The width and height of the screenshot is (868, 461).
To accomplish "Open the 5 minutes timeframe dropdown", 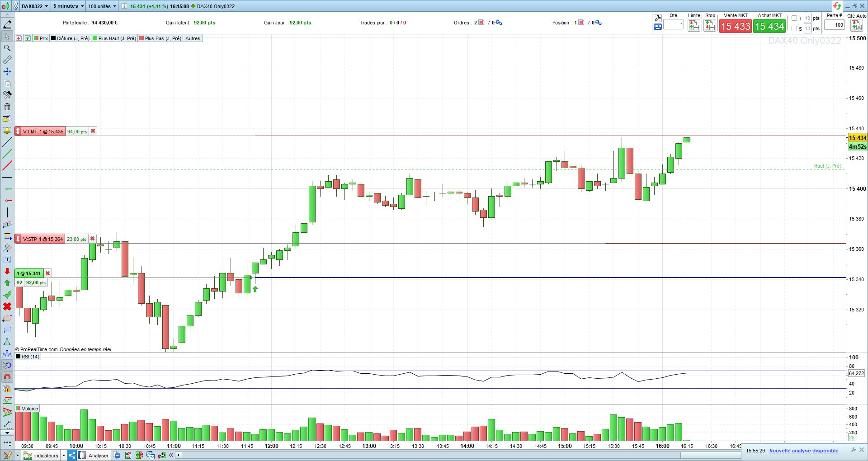I will pos(68,6).
